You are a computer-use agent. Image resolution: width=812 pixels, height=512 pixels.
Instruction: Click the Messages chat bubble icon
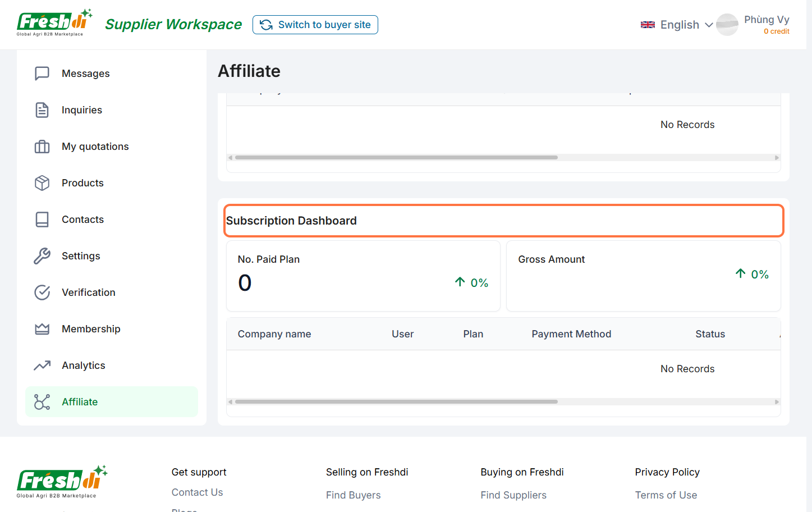tap(42, 74)
